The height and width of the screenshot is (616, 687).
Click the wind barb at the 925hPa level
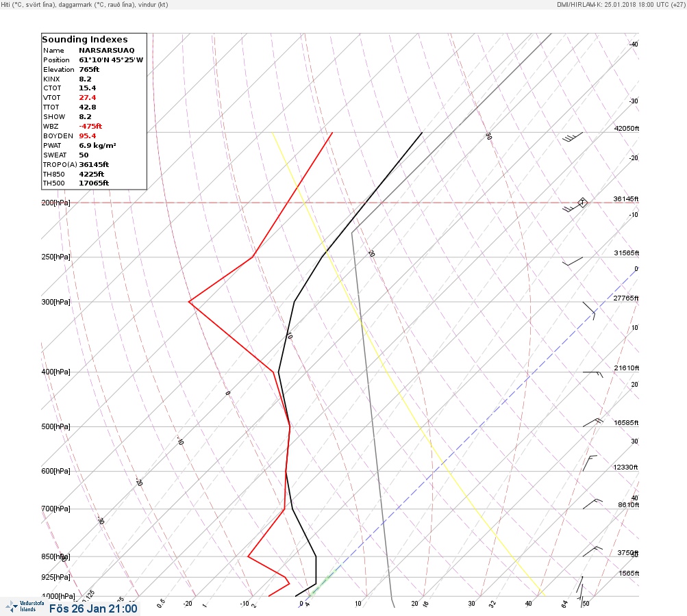point(579,585)
